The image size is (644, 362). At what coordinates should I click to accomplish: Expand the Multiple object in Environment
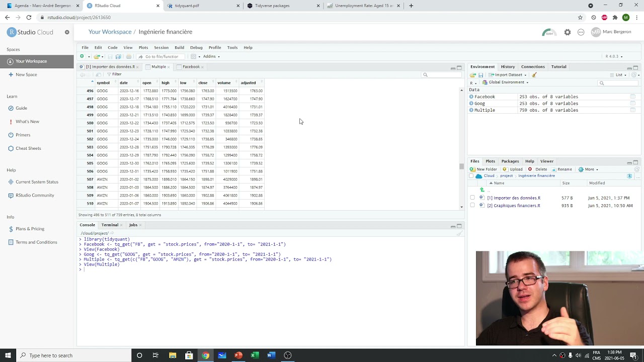pyautogui.click(x=471, y=110)
